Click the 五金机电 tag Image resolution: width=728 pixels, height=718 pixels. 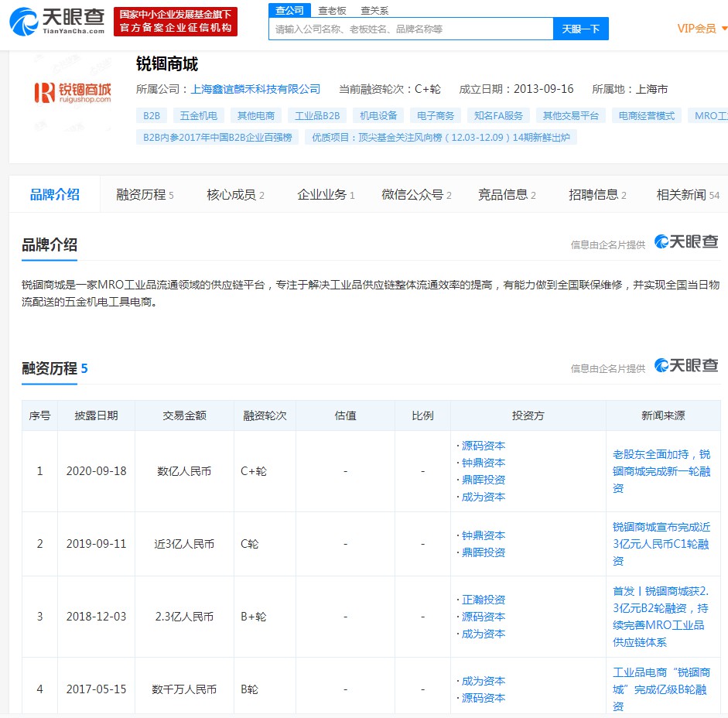(x=199, y=115)
